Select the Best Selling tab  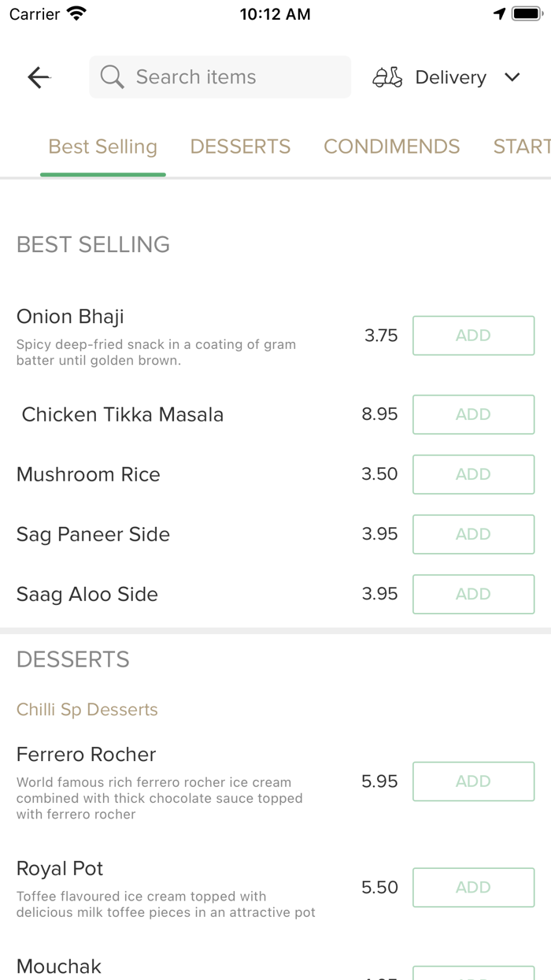tap(103, 147)
